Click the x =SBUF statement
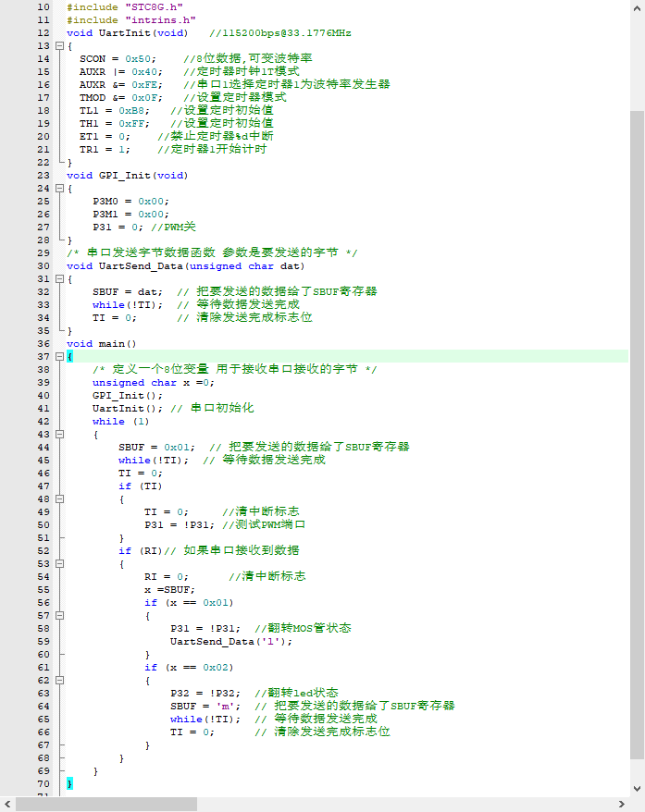Screen dimensions: 645x812 click(169, 589)
